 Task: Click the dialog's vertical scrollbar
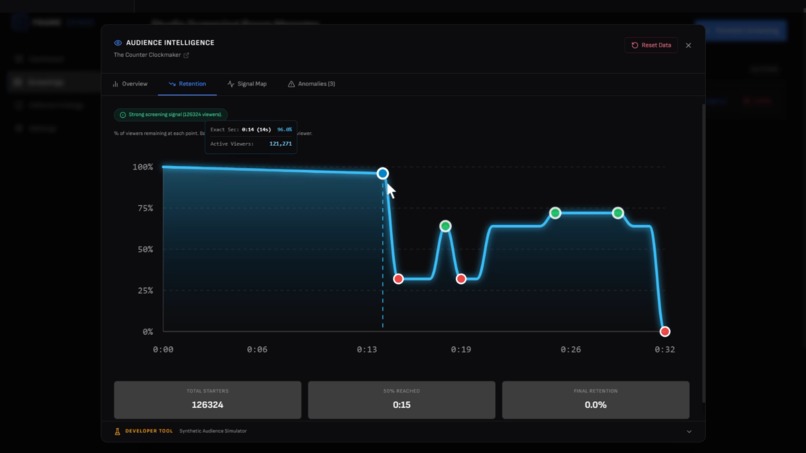[703, 253]
